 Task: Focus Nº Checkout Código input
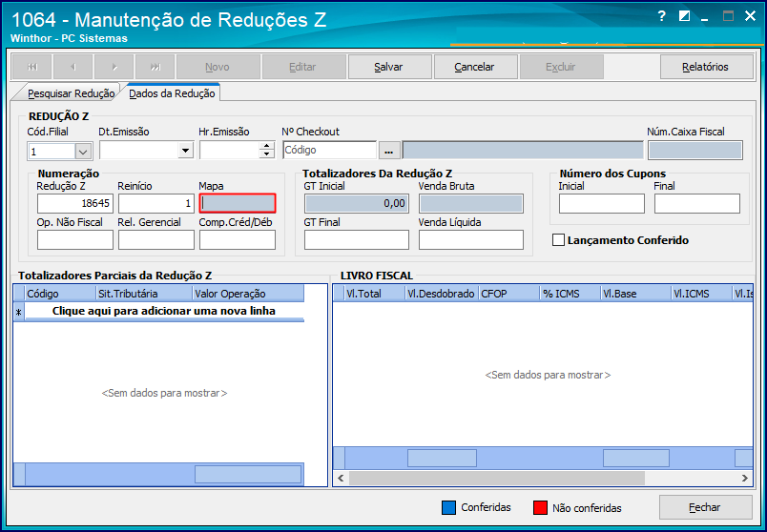point(329,150)
